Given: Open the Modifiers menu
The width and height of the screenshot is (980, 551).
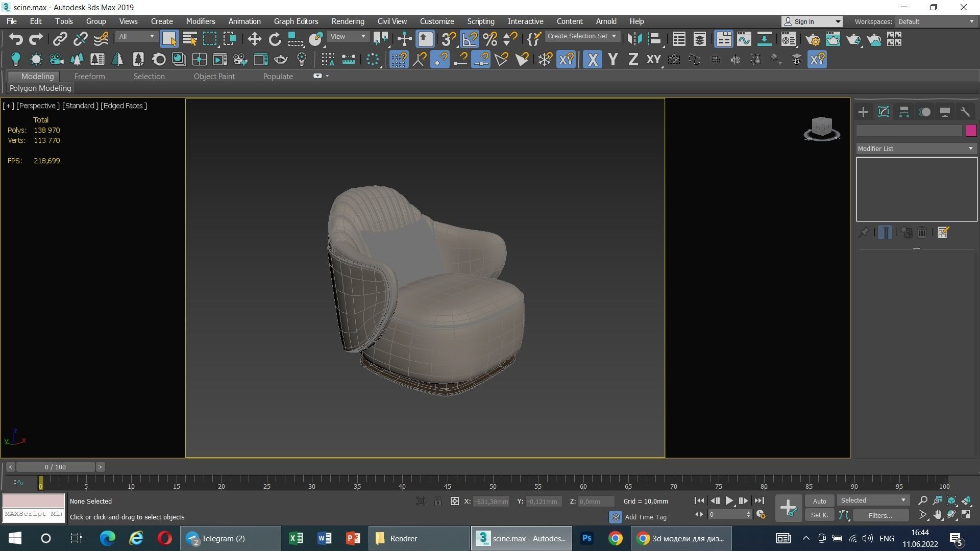Looking at the screenshot, I should (200, 21).
